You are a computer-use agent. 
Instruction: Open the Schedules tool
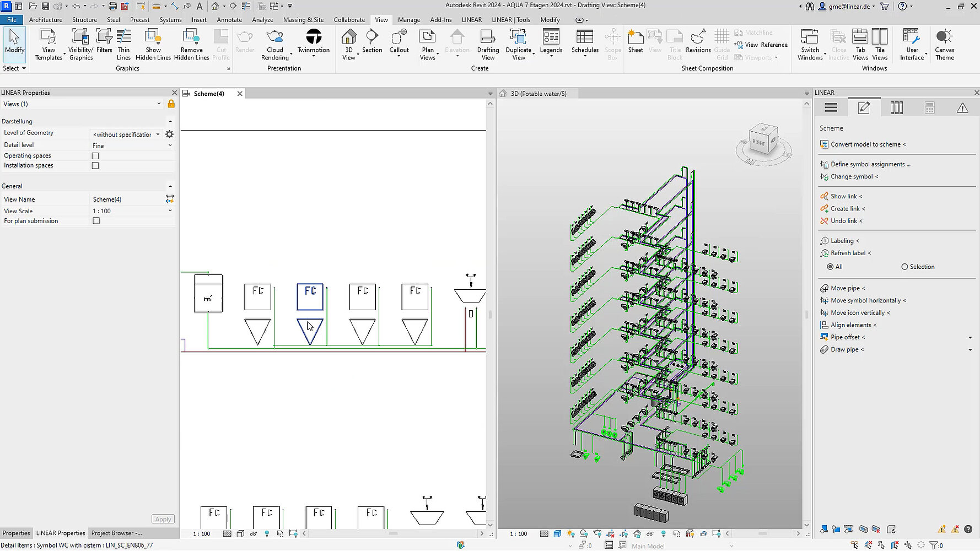(x=584, y=43)
